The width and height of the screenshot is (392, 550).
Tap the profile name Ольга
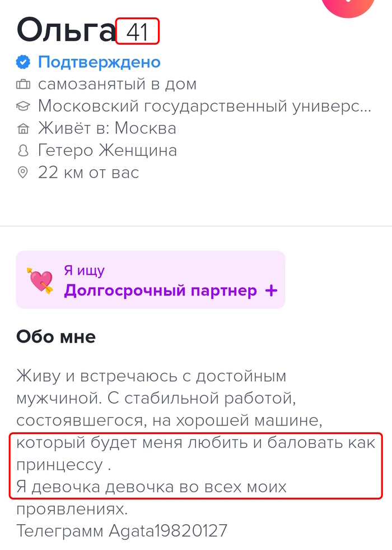pyautogui.click(x=66, y=30)
